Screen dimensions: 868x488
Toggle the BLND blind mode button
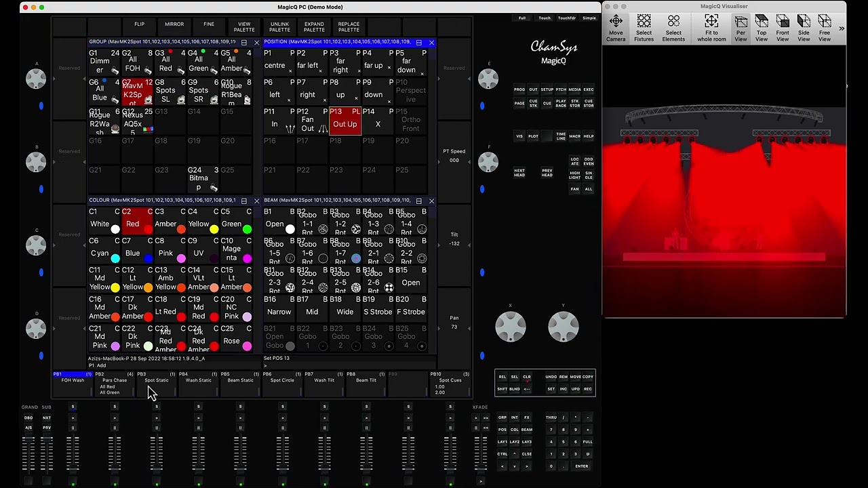[515, 389]
